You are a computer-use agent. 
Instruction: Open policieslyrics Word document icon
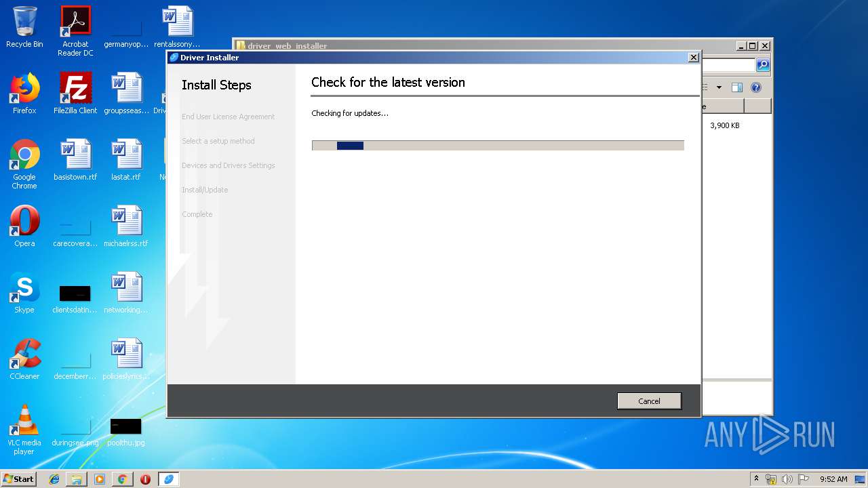coord(126,359)
